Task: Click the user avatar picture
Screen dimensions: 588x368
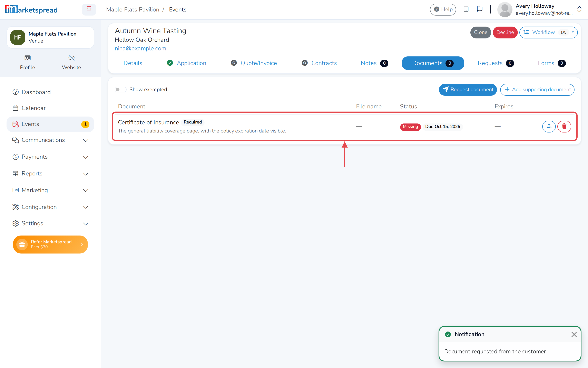Action: click(x=505, y=9)
